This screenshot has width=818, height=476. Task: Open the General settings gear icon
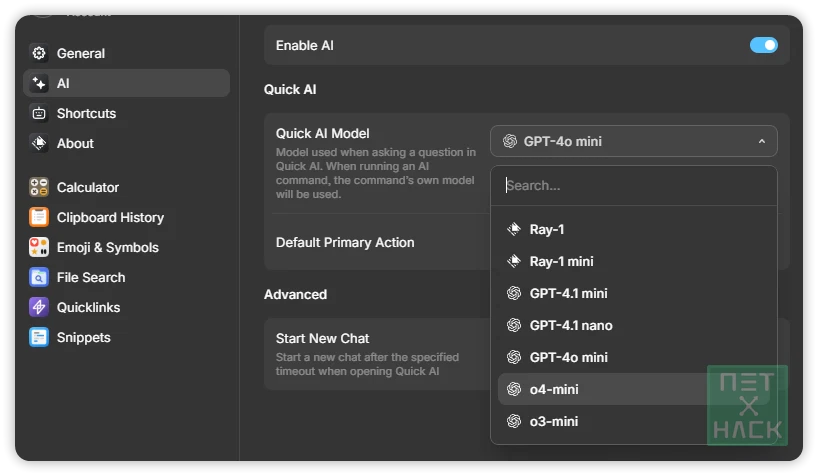(39, 53)
